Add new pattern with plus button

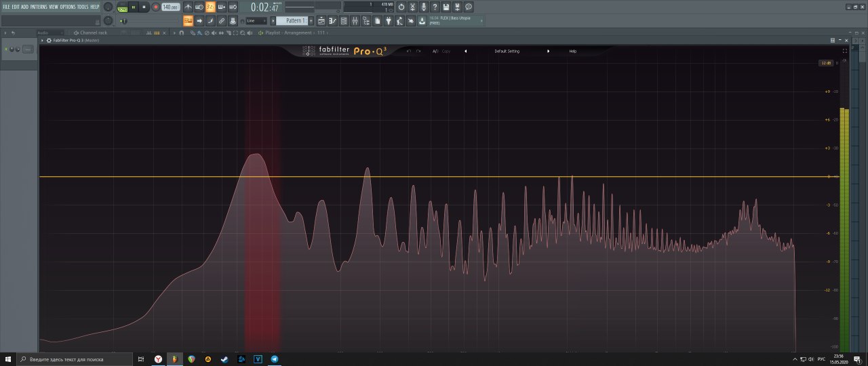coord(311,21)
